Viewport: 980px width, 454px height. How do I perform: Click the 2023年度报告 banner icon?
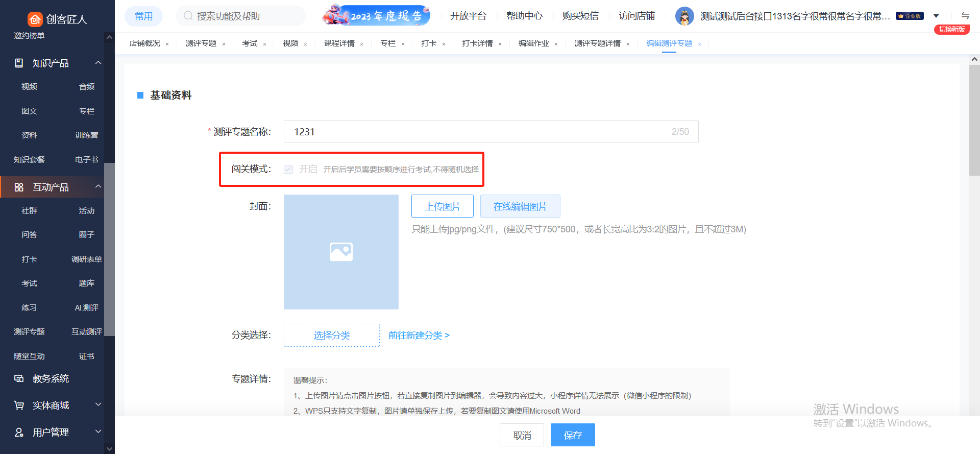pos(376,16)
